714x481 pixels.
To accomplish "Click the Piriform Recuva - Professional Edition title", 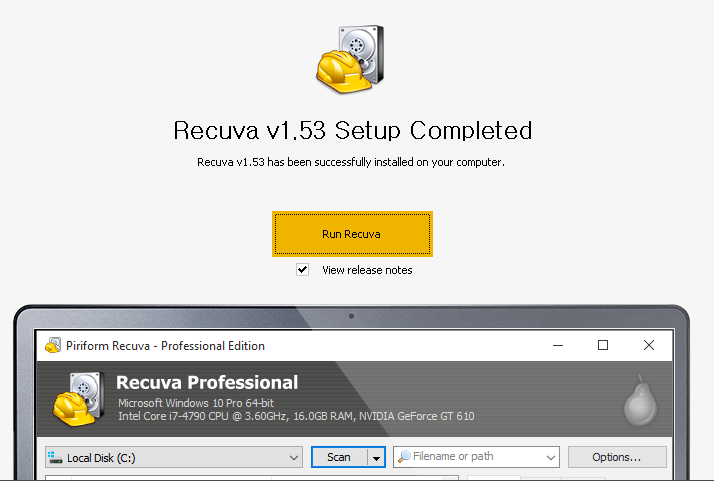I will pyautogui.click(x=165, y=346).
